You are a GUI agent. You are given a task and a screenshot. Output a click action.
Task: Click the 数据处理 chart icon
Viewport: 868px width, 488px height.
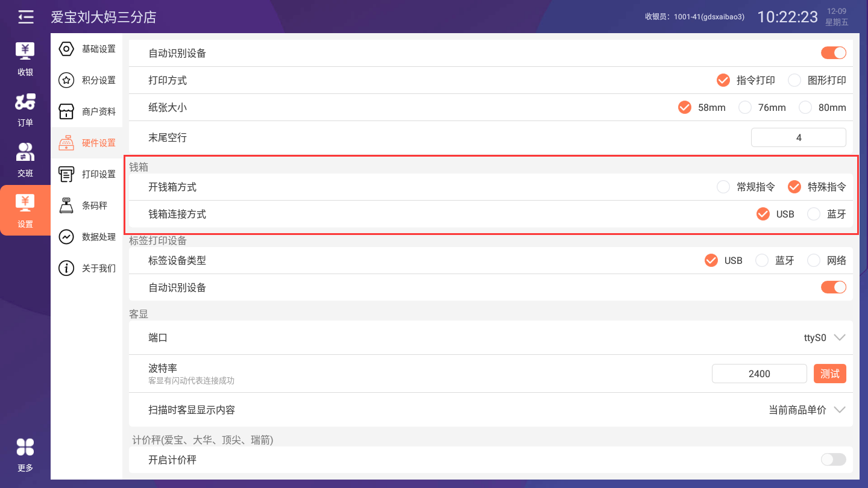[66, 237]
